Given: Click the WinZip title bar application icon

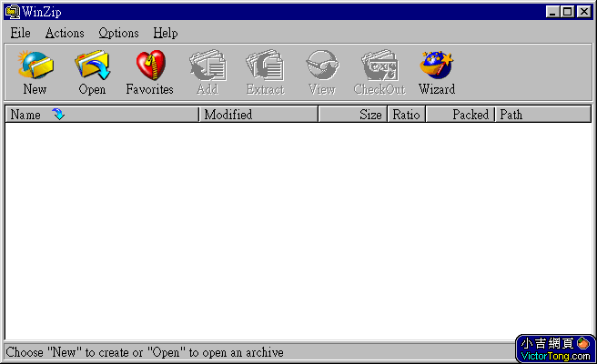Looking at the screenshot, I should coord(13,12).
